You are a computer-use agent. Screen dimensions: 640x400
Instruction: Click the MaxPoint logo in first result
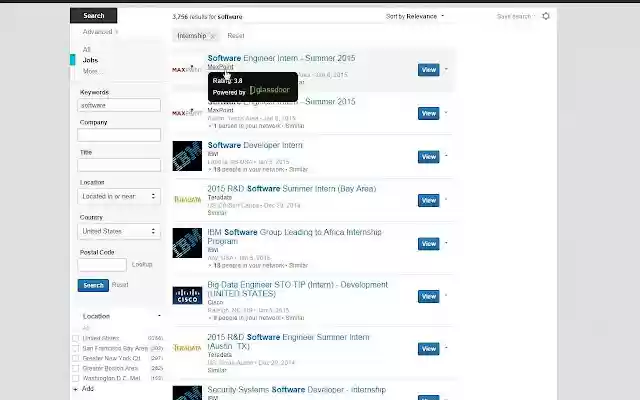[x=187, y=69]
